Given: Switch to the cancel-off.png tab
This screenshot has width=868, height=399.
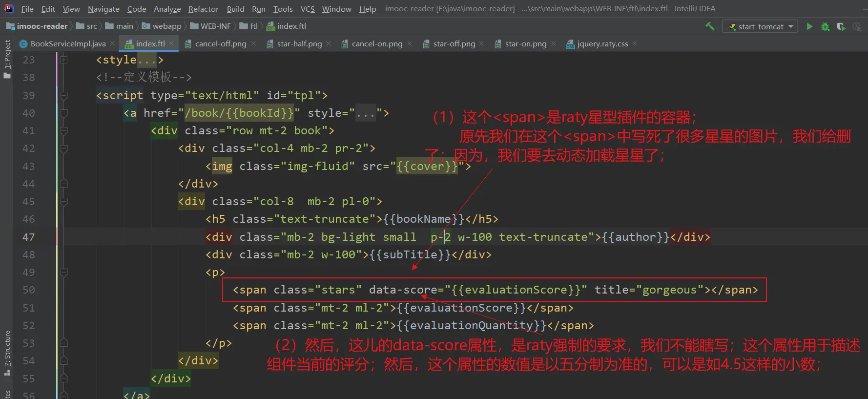Looking at the screenshot, I should (221, 44).
